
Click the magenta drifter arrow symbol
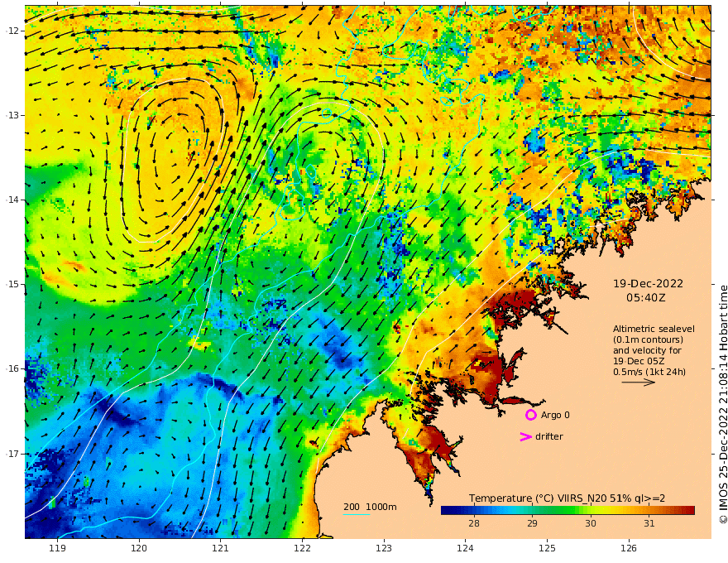tap(525, 436)
